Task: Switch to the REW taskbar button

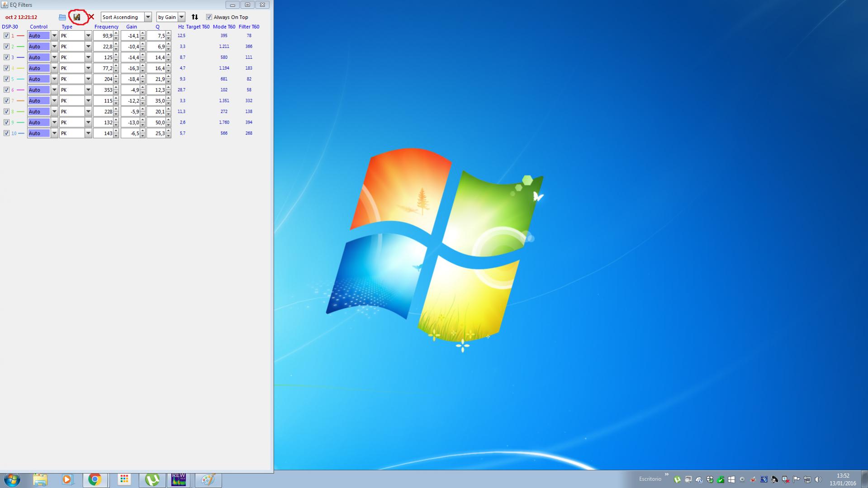Action: pyautogui.click(x=179, y=479)
